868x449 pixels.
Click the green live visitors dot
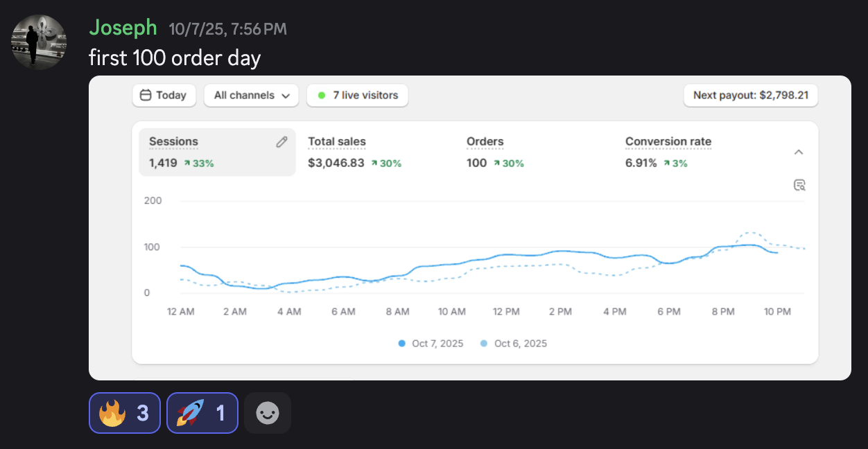322,96
